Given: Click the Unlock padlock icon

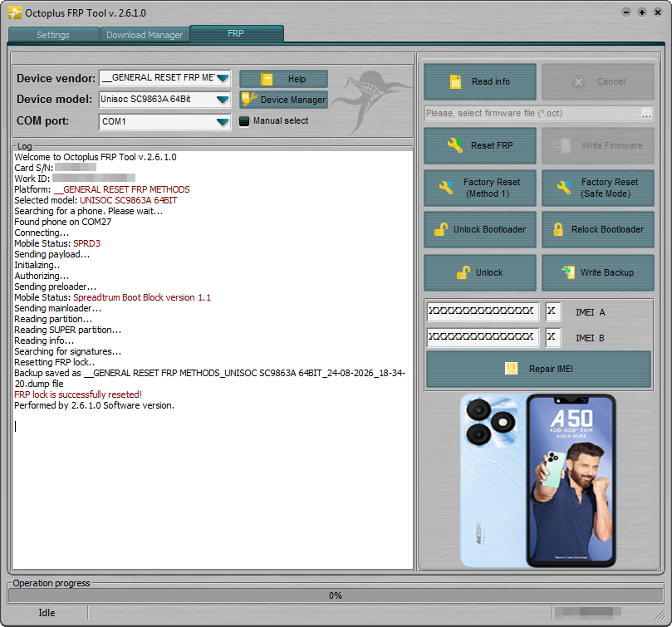Looking at the screenshot, I should (464, 272).
